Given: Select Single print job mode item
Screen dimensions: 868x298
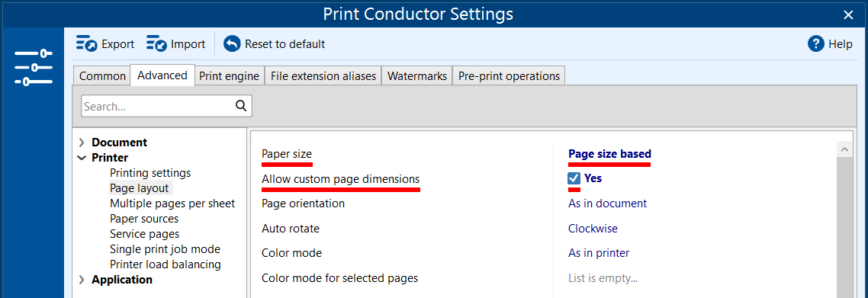Looking at the screenshot, I should [165, 249].
